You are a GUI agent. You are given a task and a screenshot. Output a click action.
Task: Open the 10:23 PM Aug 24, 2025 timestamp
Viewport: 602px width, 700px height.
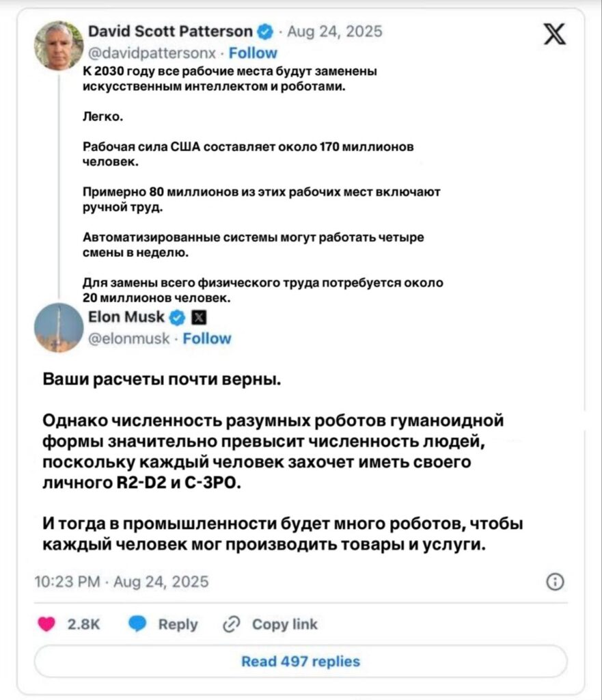point(122,582)
